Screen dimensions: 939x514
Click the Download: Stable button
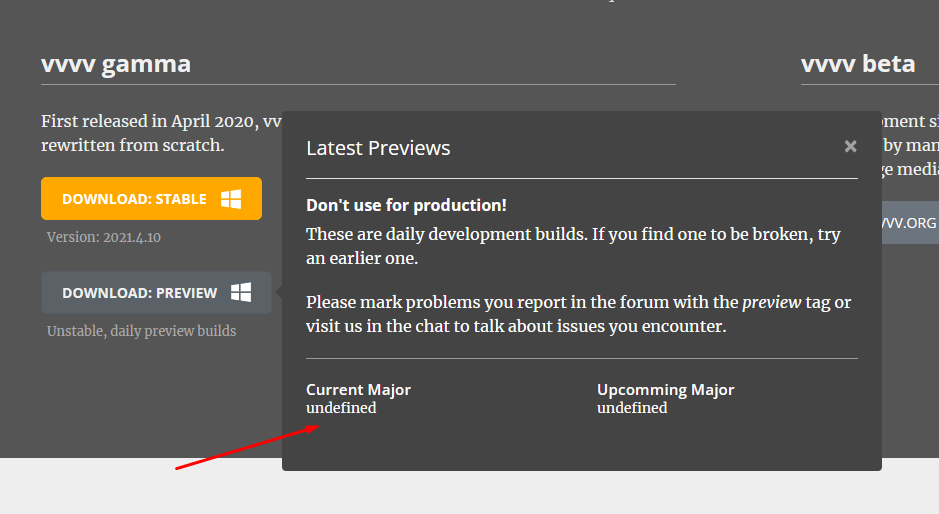coord(152,198)
